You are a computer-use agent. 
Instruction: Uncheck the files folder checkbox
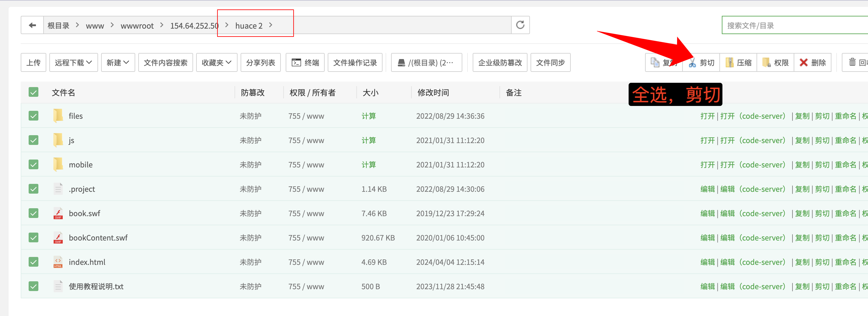(34, 116)
